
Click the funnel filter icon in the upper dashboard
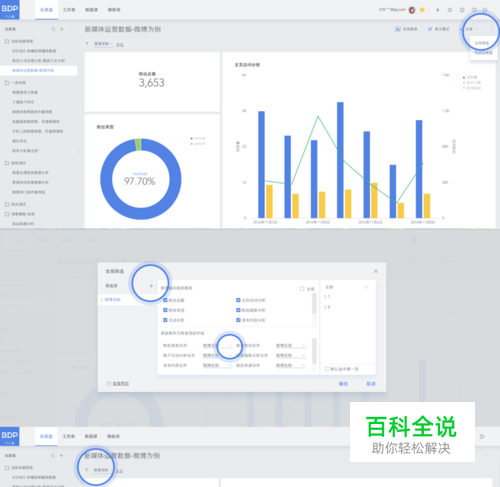point(87,44)
